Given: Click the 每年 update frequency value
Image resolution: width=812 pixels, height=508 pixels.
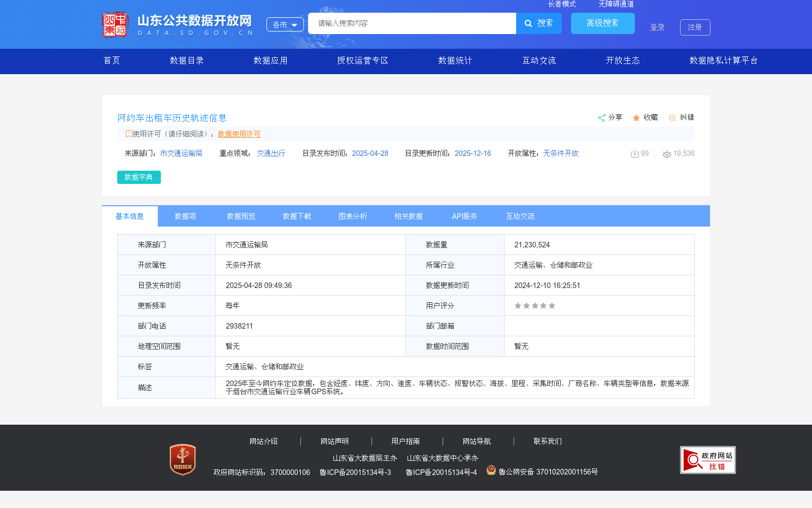Looking at the screenshot, I should 233,306.
